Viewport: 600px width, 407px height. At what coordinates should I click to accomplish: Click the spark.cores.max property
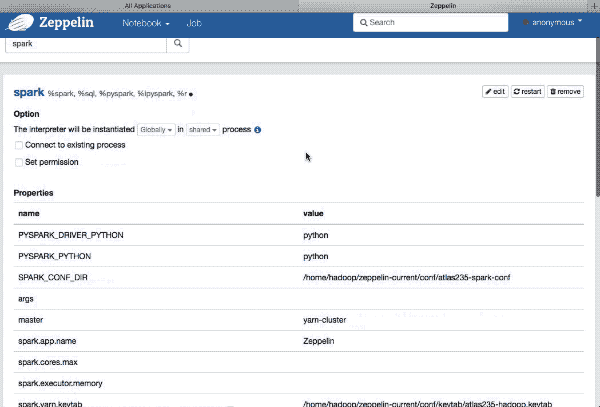(x=48, y=362)
